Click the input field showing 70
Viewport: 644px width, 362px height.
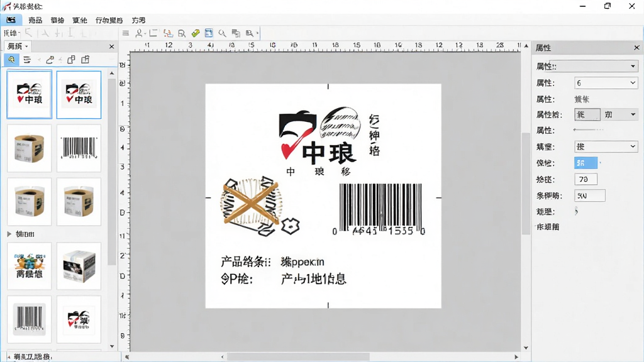[x=586, y=179]
